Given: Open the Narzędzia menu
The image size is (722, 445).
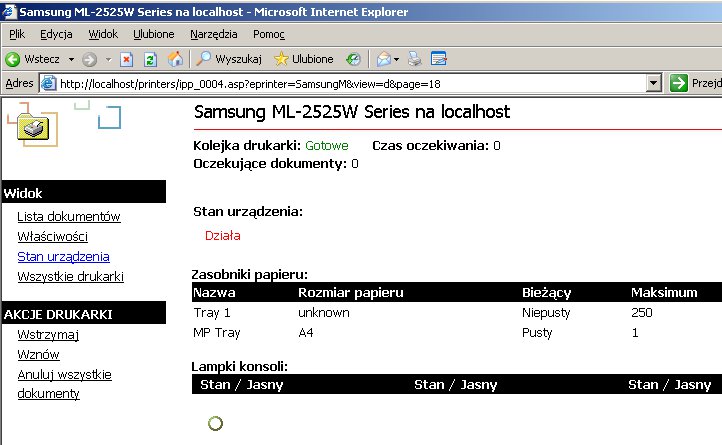Looking at the screenshot, I should (214, 34).
